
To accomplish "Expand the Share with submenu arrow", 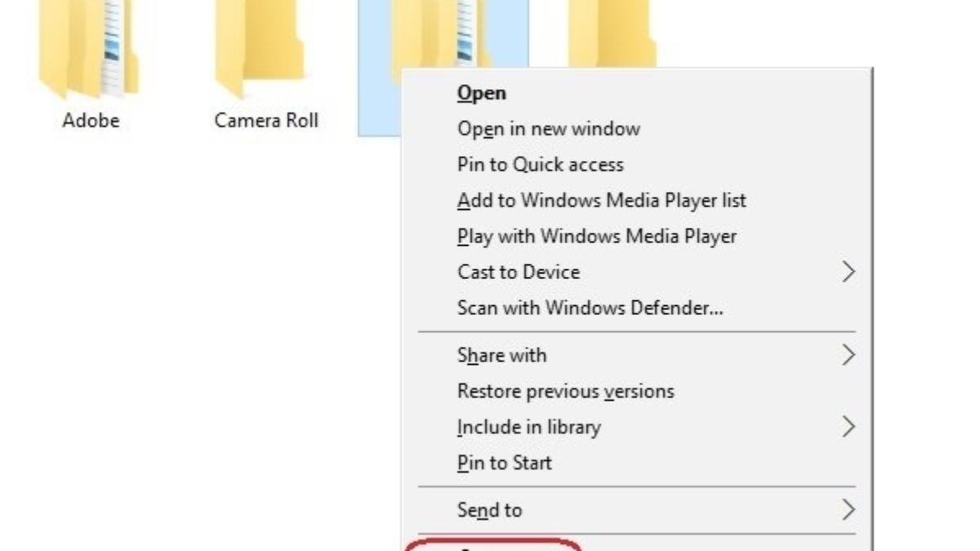I will click(849, 355).
